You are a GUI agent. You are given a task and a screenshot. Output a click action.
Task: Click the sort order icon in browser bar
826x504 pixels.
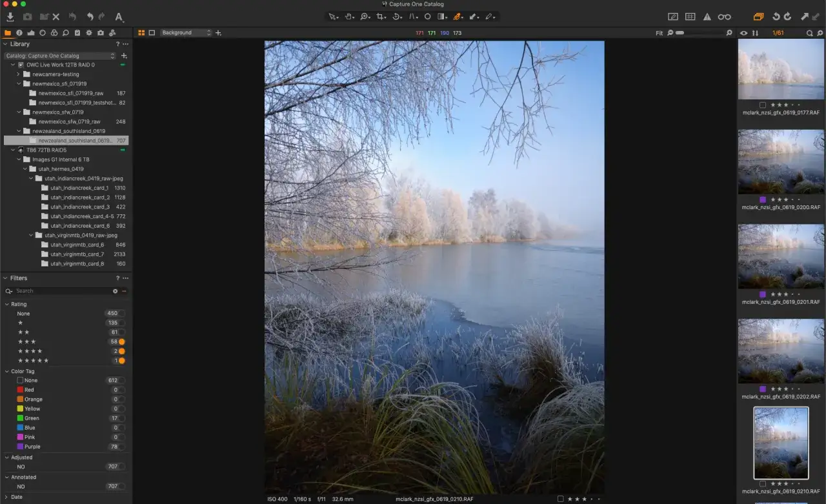(x=756, y=33)
